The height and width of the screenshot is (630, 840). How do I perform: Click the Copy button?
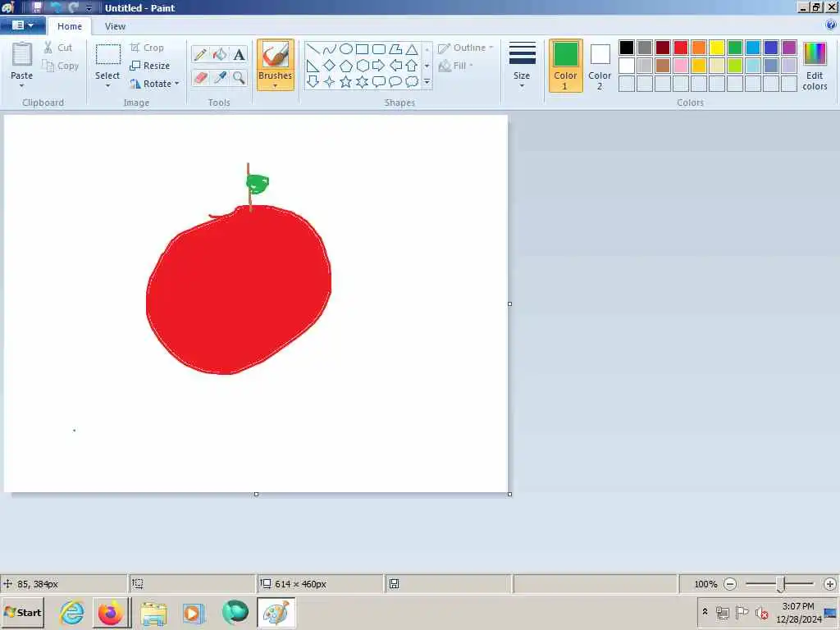(x=61, y=66)
